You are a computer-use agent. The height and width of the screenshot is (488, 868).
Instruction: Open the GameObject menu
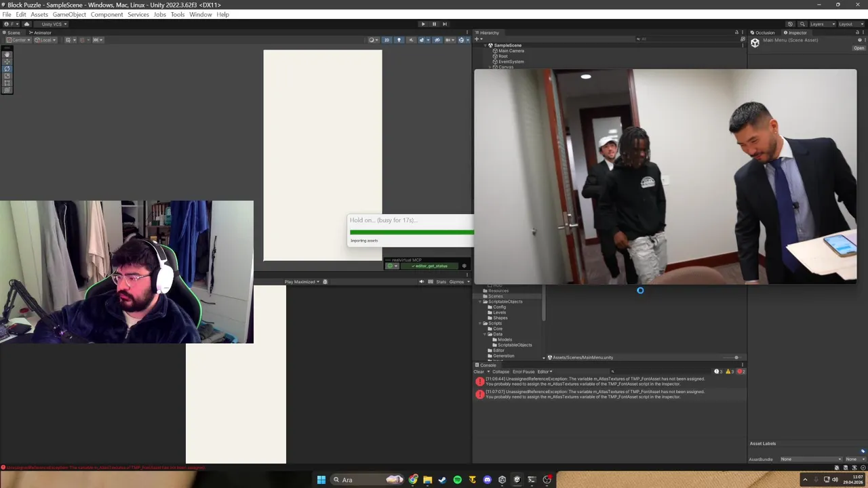69,14
